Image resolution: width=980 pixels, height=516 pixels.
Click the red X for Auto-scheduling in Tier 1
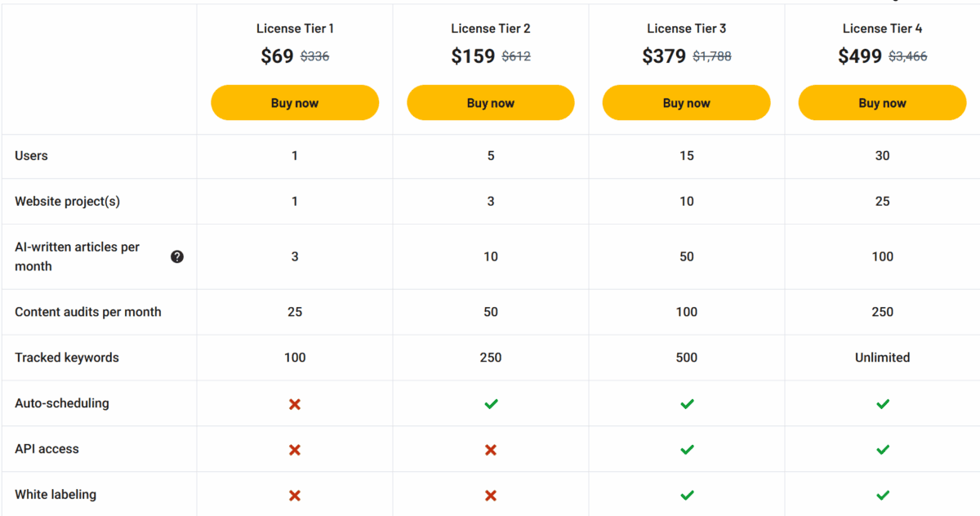(295, 403)
